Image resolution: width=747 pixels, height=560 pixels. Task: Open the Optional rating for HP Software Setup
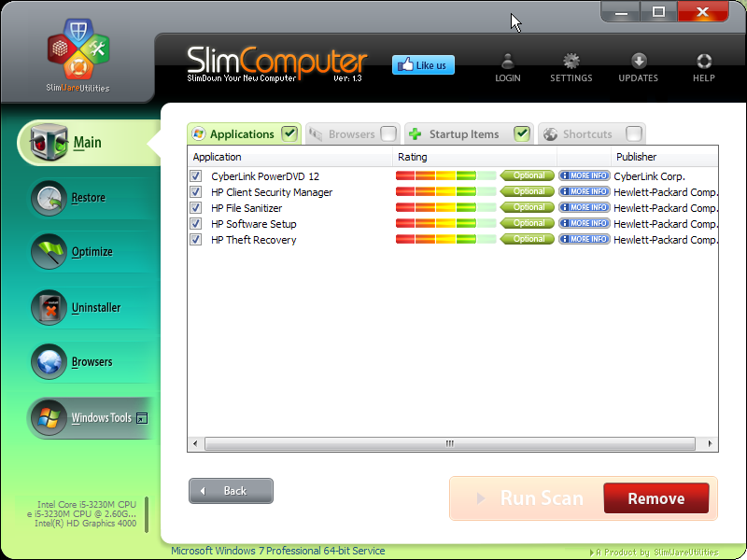pyautogui.click(x=528, y=222)
